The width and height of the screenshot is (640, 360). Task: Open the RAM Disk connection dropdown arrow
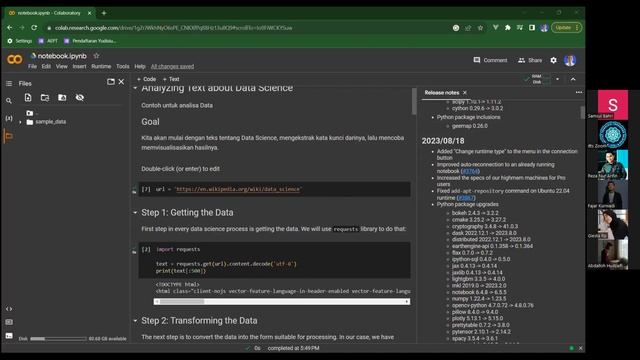[557, 79]
